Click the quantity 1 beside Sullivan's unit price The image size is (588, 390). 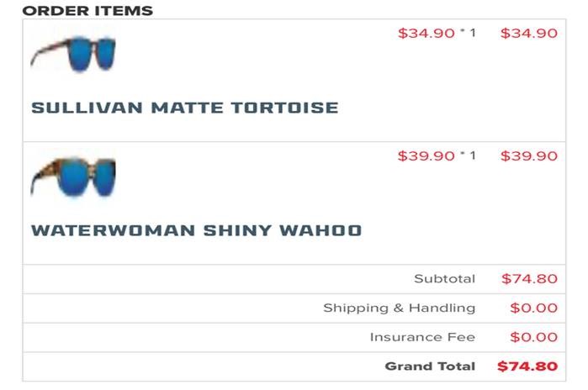473,33
